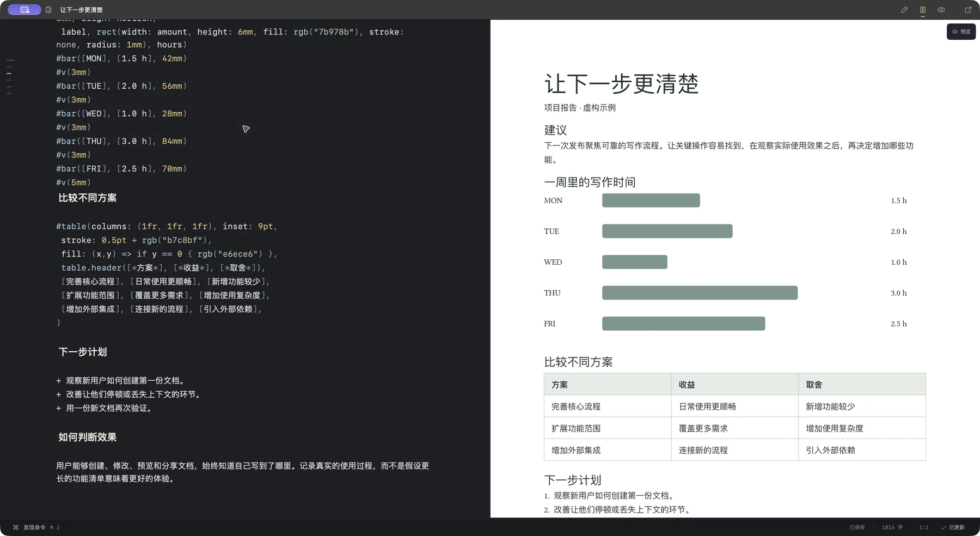
Task: Select the split view columns icon
Action: point(923,10)
